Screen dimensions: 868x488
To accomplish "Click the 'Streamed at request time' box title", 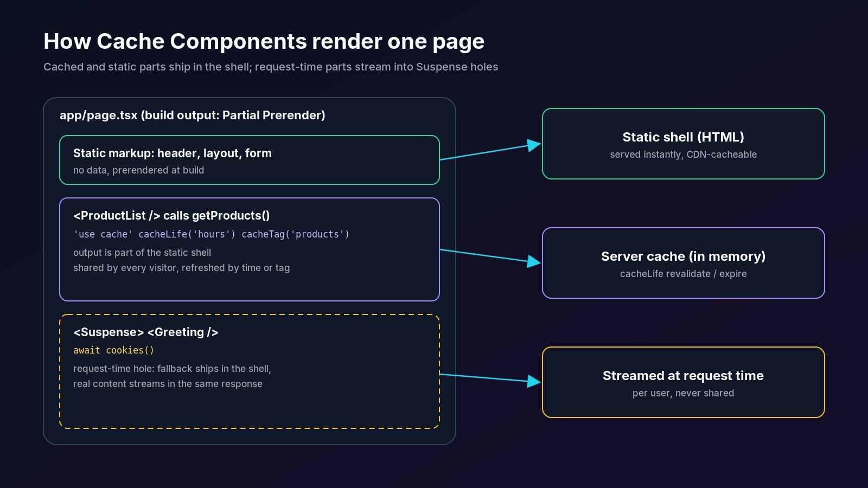I will tap(684, 376).
